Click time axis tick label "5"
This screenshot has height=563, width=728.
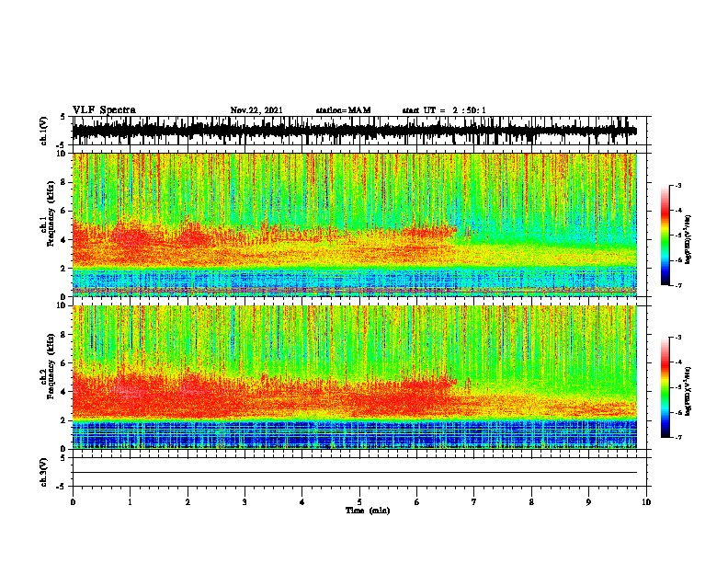[359, 502]
